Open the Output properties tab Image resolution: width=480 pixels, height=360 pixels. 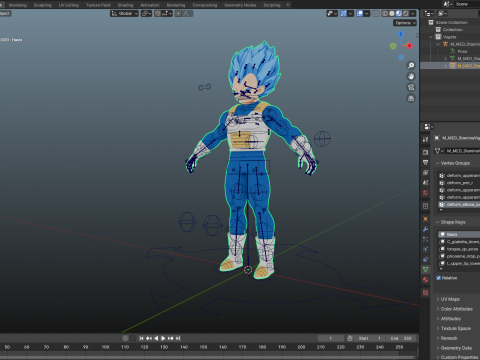coord(425,162)
